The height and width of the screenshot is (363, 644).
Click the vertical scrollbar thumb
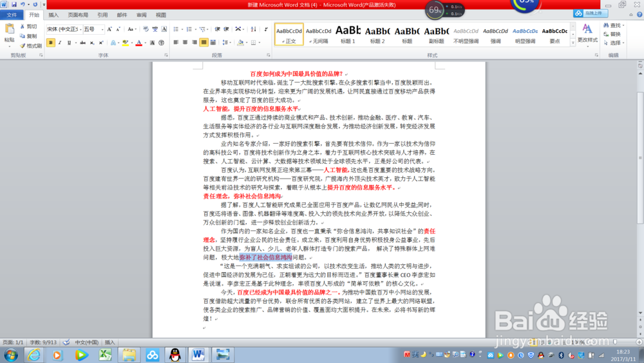[640, 157]
